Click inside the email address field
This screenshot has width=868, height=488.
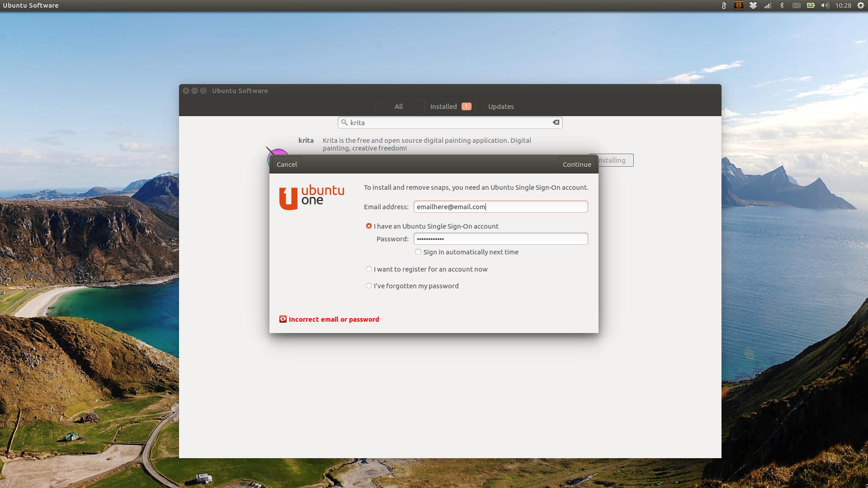500,206
